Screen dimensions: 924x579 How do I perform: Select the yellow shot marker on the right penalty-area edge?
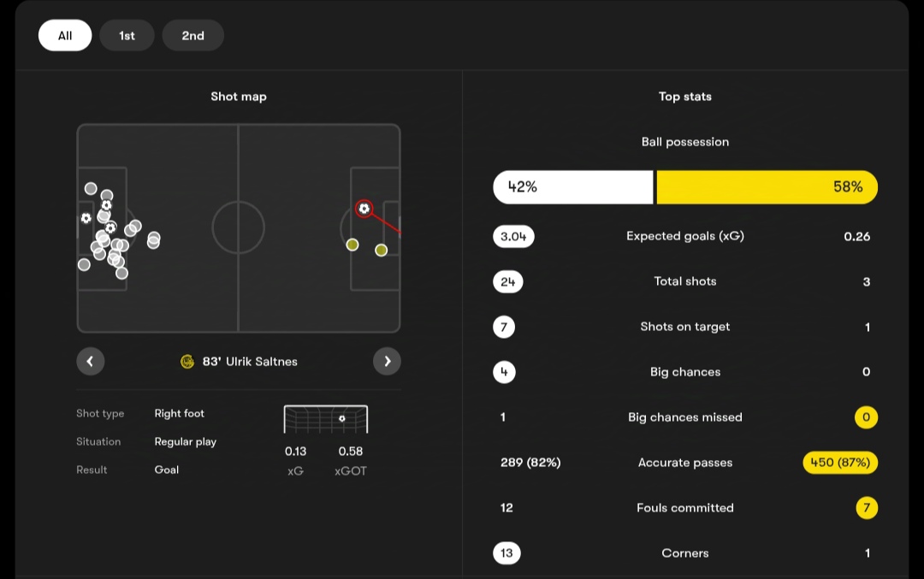pyautogui.click(x=352, y=245)
